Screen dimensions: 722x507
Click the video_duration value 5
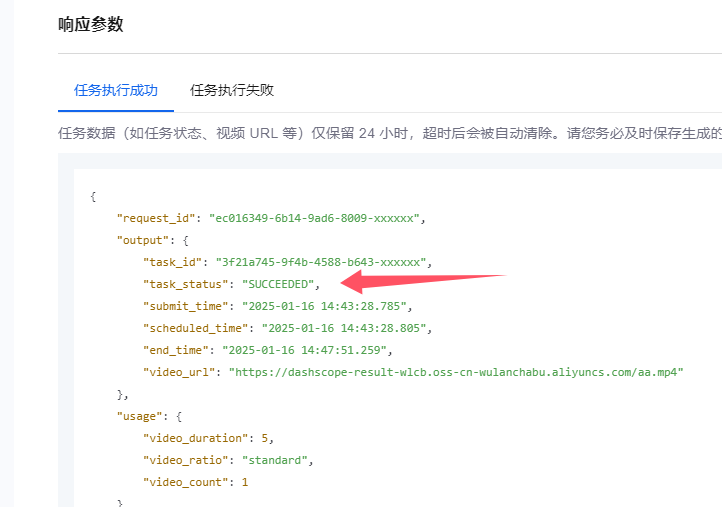point(265,438)
